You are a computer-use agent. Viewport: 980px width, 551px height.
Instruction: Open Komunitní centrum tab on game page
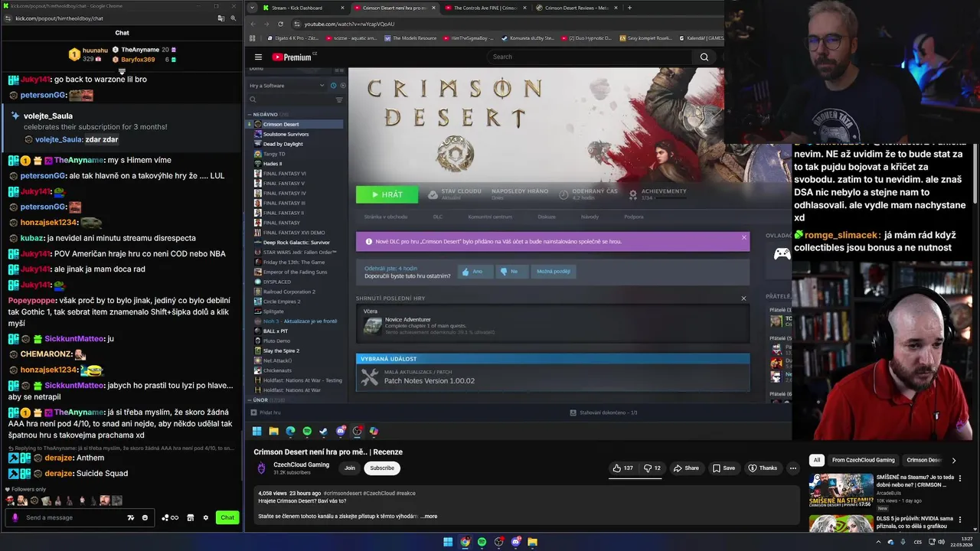490,217
